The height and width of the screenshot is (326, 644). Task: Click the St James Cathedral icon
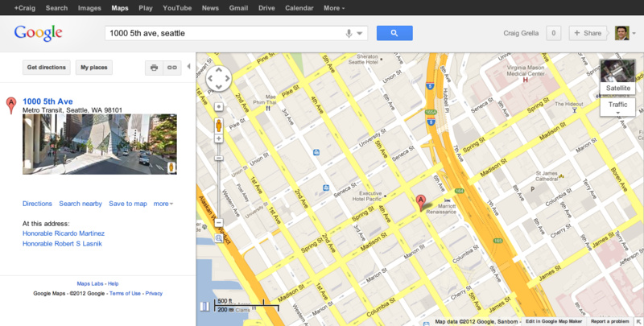coord(561,176)
